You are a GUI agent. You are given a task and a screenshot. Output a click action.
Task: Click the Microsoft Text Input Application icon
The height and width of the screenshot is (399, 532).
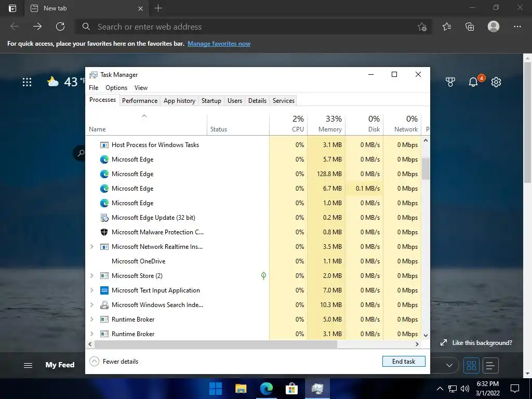click(104, 290)
